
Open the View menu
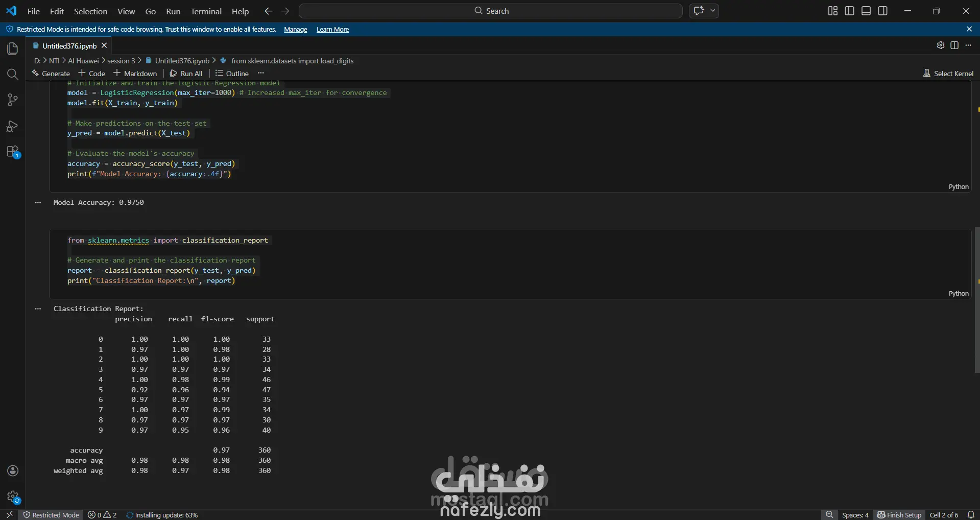pos(126,11)
